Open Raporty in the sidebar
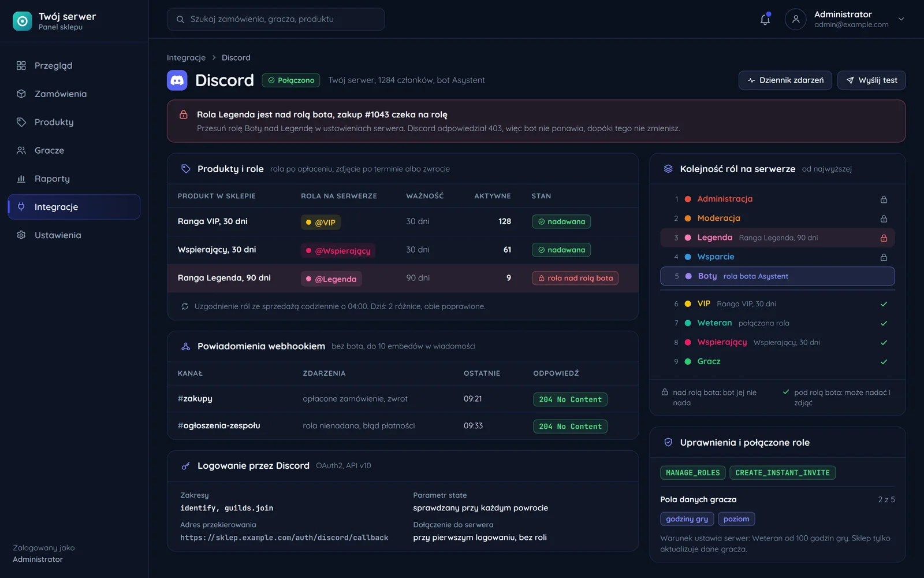This screenshot has height=578, width=924. 74,179
